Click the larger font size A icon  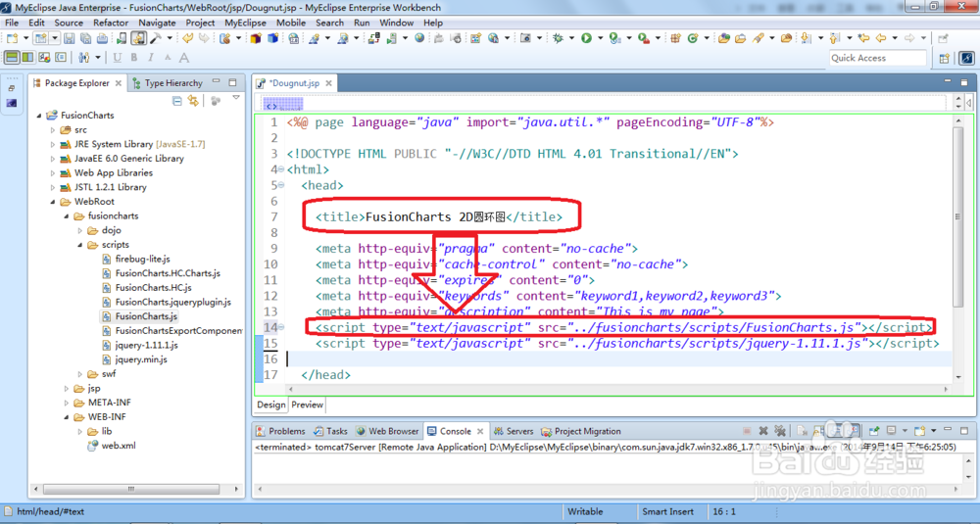[x=184, y=58]
